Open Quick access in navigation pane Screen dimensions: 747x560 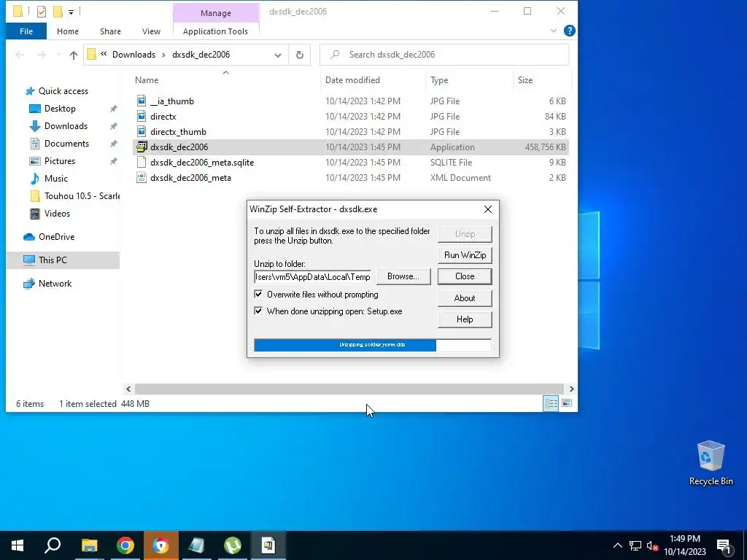pos(63,91)
